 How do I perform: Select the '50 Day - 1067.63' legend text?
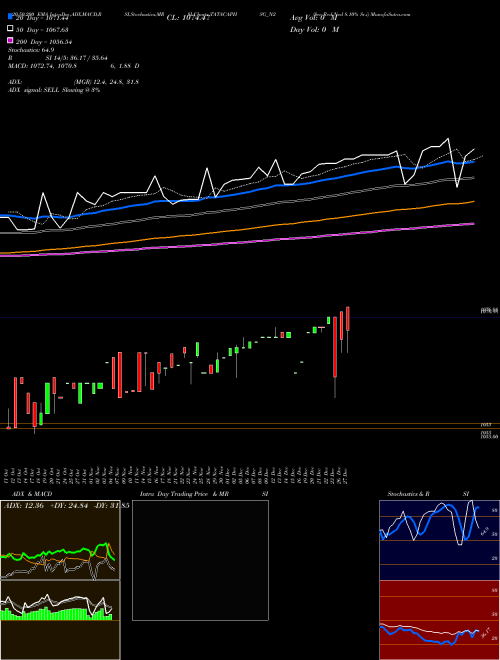pyautogui.click(x=42, y=29)
